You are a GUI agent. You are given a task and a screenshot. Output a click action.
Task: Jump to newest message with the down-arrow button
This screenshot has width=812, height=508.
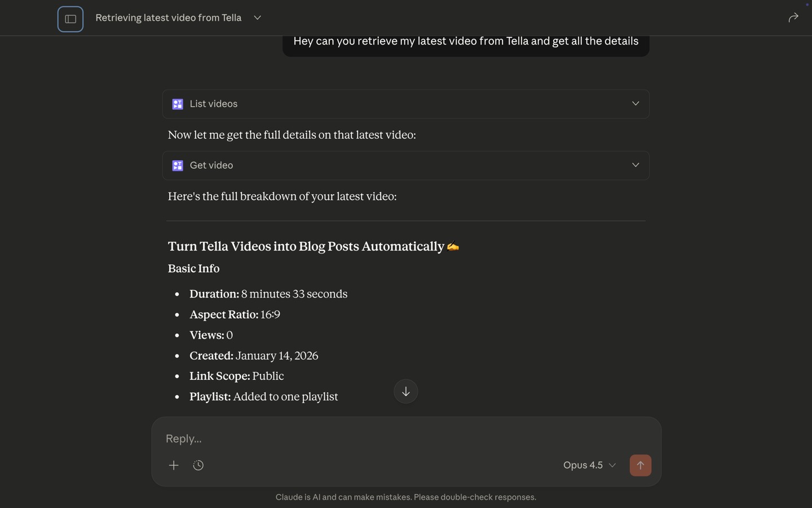tap(405, 391)
